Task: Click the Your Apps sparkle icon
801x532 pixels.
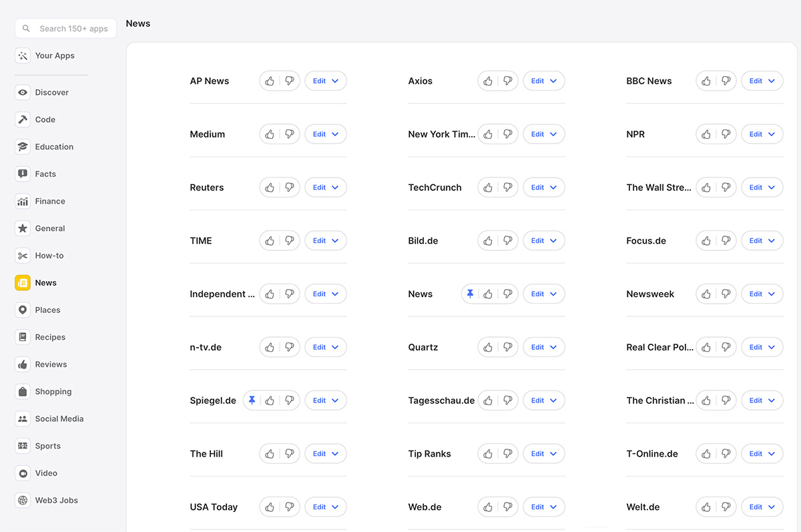Action: point(23,56)
